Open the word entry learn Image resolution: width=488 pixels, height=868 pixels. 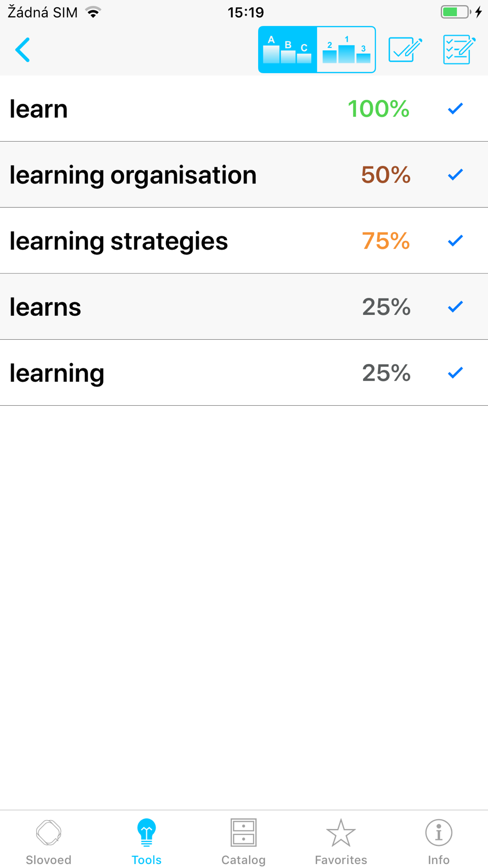pyautogui.click(x=39, y=108)
